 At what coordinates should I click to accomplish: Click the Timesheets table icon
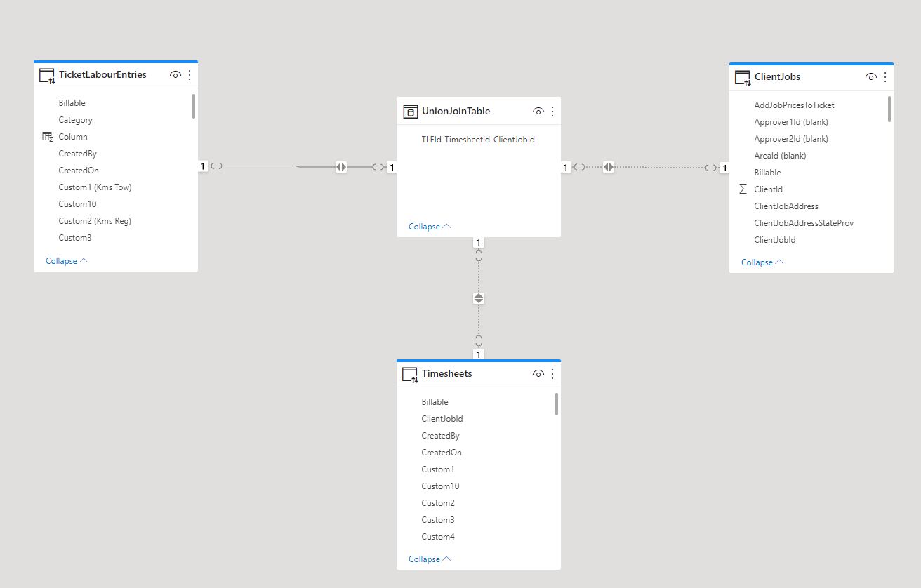[x=410, y=375]
